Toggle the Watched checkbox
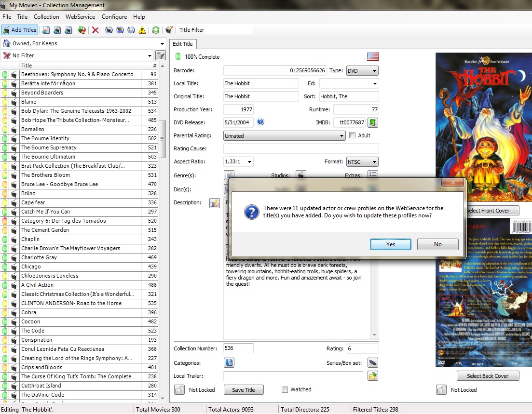532x414 pixels. 285,389
